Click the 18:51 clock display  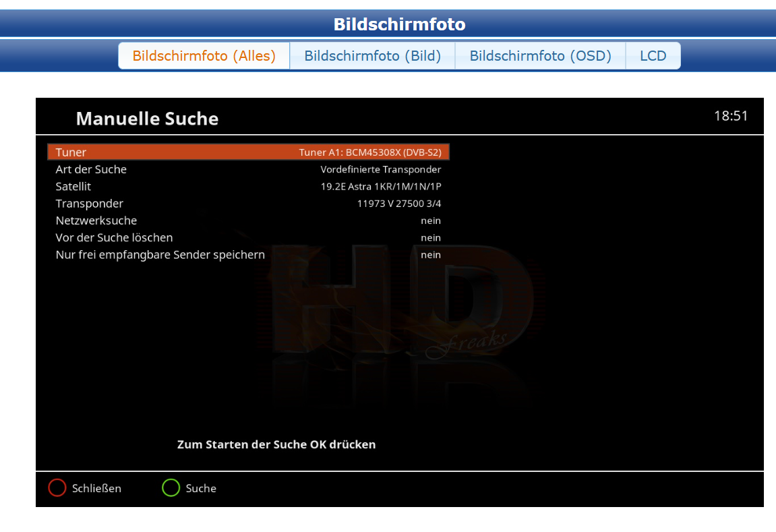click(730, 116)
